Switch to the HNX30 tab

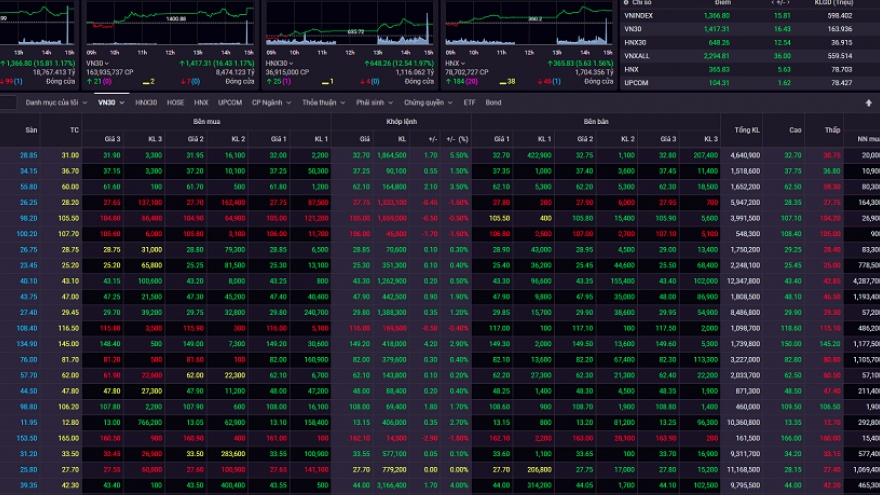146,103
